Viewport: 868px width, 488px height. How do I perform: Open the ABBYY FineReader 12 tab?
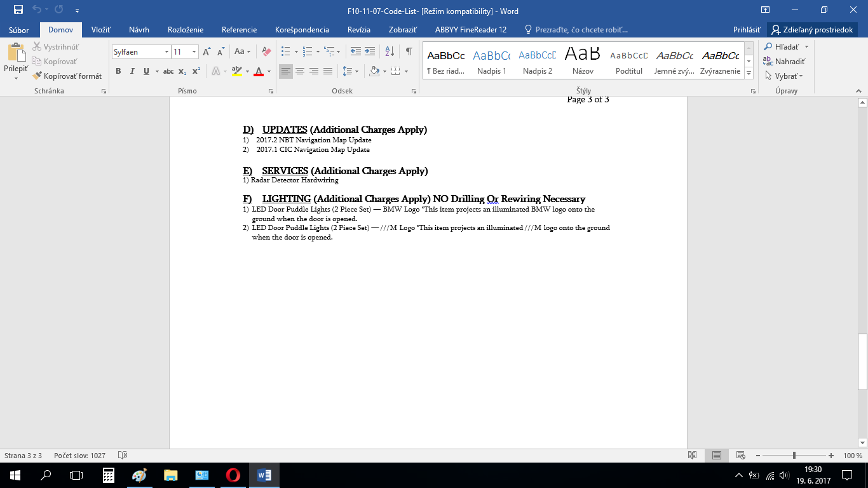coord(471,30)
